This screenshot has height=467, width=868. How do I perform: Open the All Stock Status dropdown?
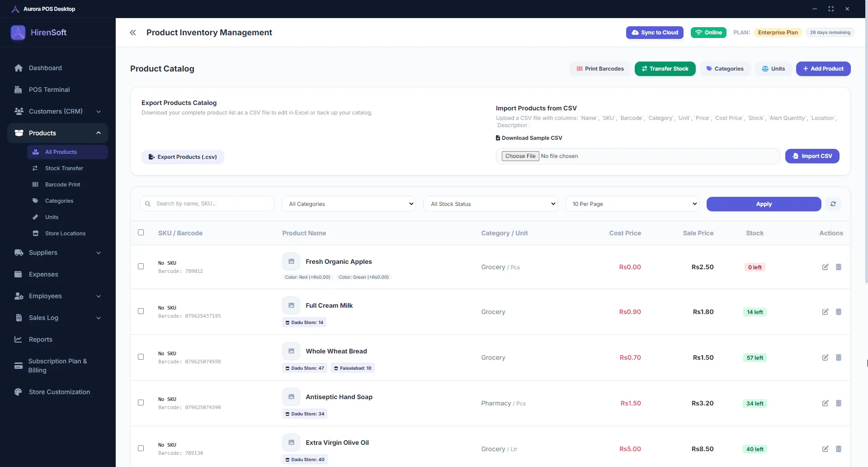(x=491, y=204)
